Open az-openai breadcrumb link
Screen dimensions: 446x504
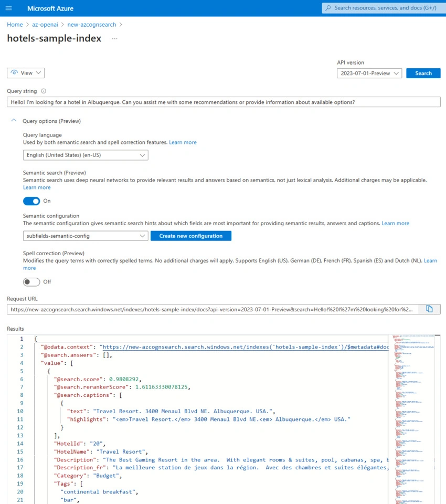(x=45, y=25)
